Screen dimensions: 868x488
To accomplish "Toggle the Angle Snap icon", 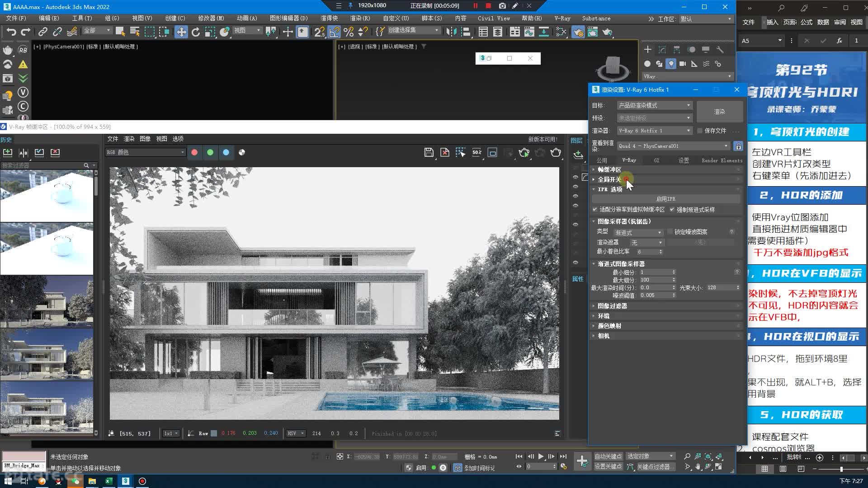I will click(x=334, y=32).
